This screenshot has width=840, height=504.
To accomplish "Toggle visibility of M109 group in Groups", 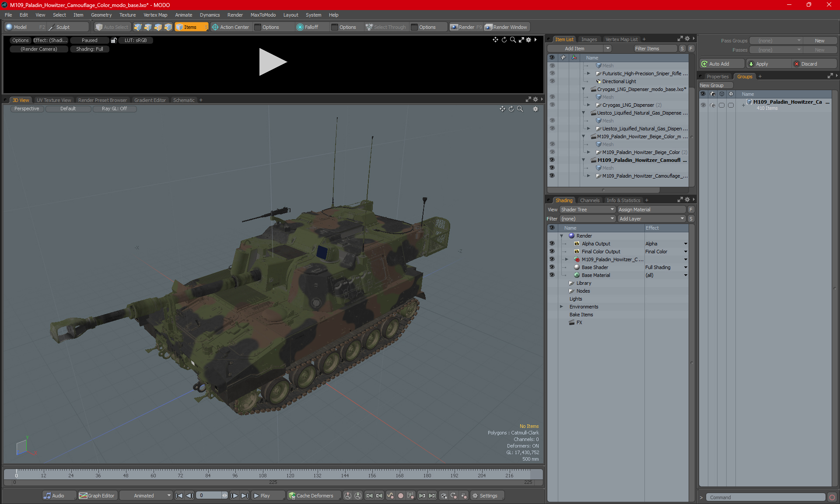I will (703, 105).
